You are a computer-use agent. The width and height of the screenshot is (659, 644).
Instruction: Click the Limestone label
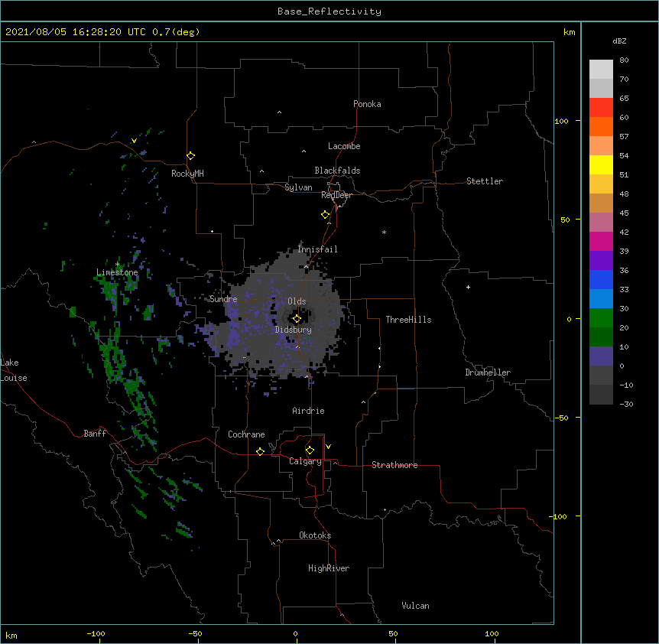(117, 272)
